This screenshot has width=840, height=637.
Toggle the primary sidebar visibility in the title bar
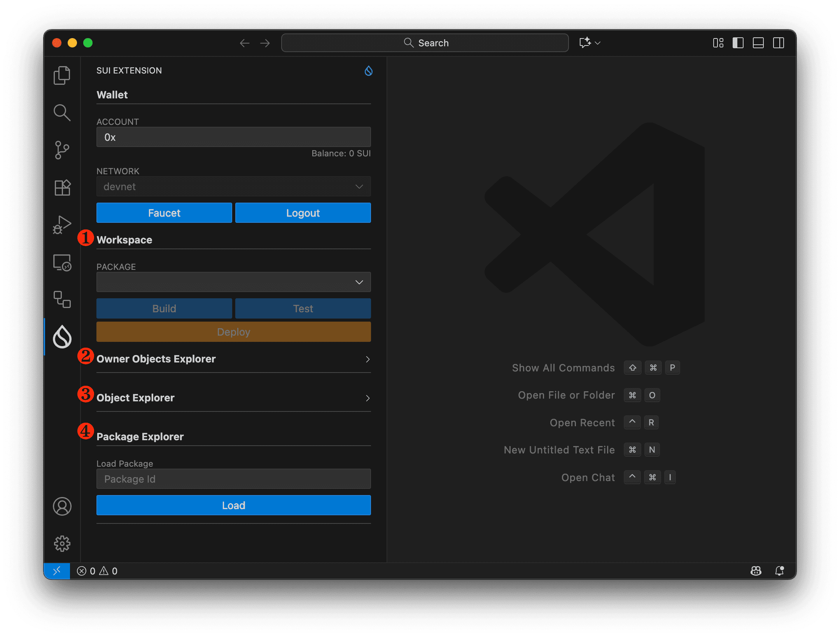tap(737, 43)
